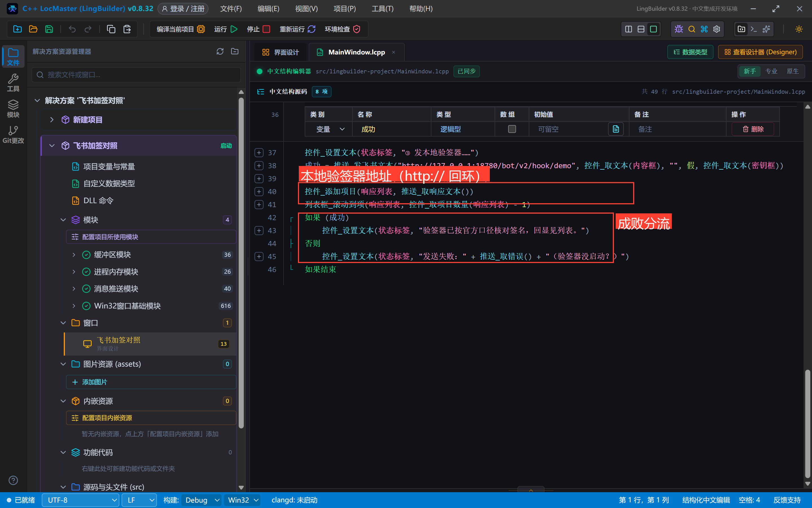812x508 pixels.
Task: Switch editor mode to 专业
Action: tap(771, 71)
